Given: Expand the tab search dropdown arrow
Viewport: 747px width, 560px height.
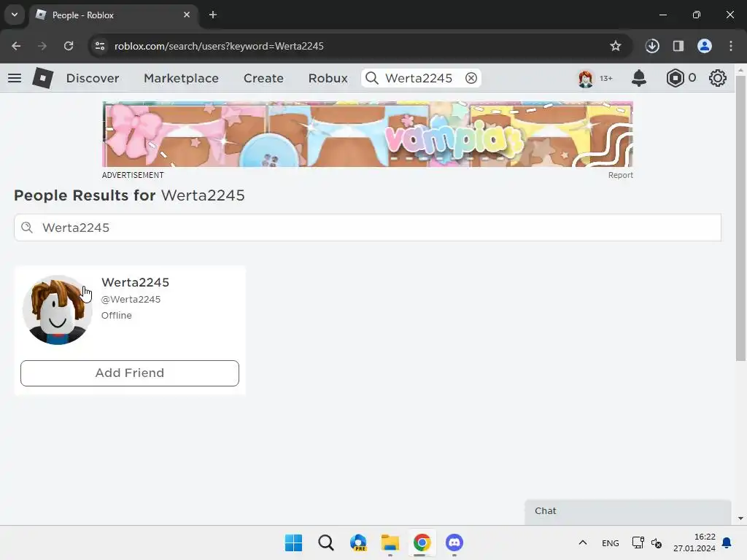Looking at the screenshot, I should coord(15,15).
